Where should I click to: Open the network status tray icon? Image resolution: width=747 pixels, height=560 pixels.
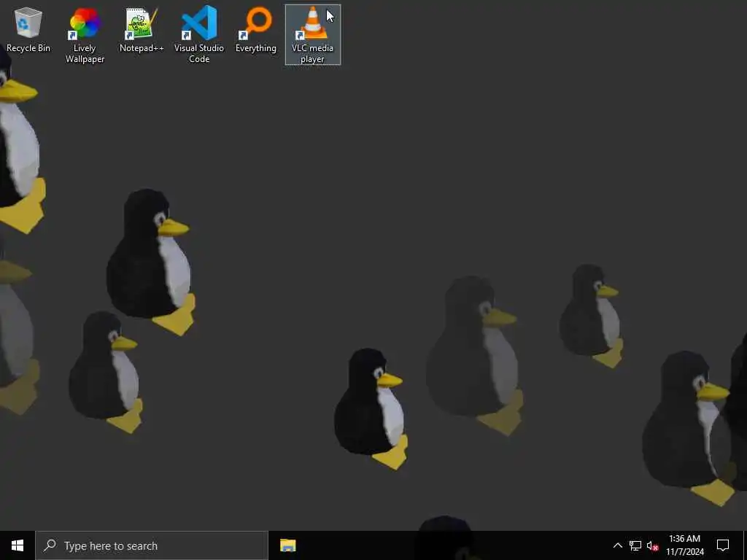635,545
